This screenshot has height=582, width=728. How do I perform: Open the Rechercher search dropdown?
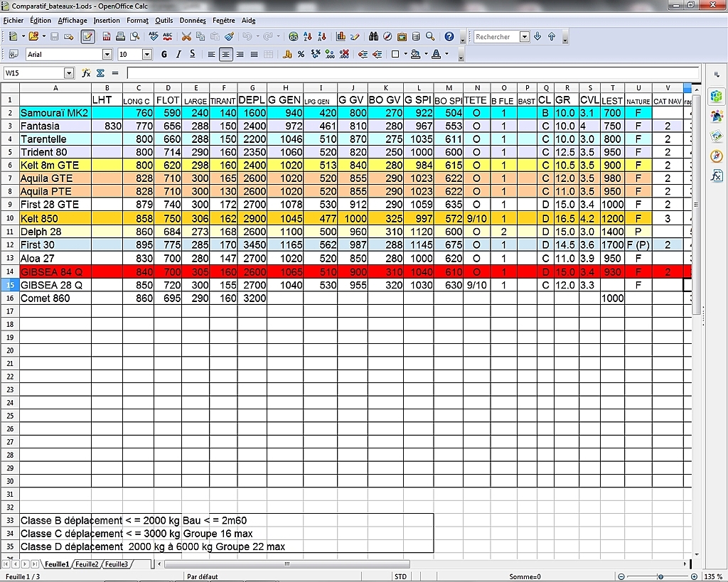(525, 37)
